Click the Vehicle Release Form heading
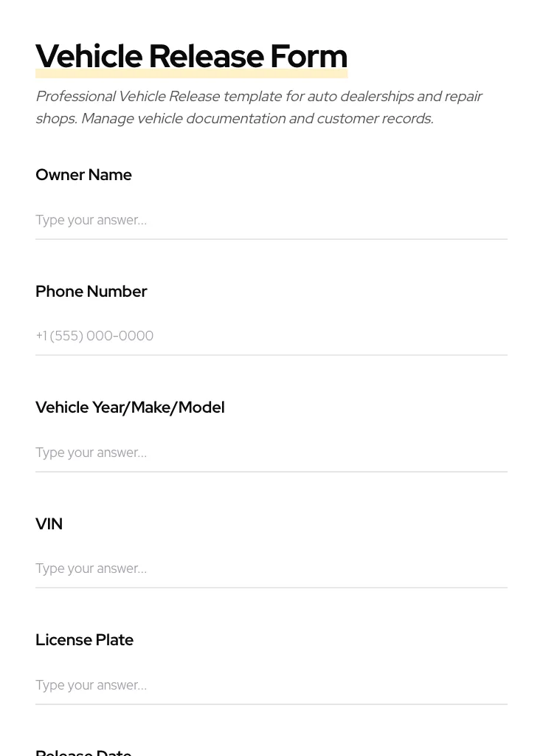543x756 pixels. (x=191, y=56)
